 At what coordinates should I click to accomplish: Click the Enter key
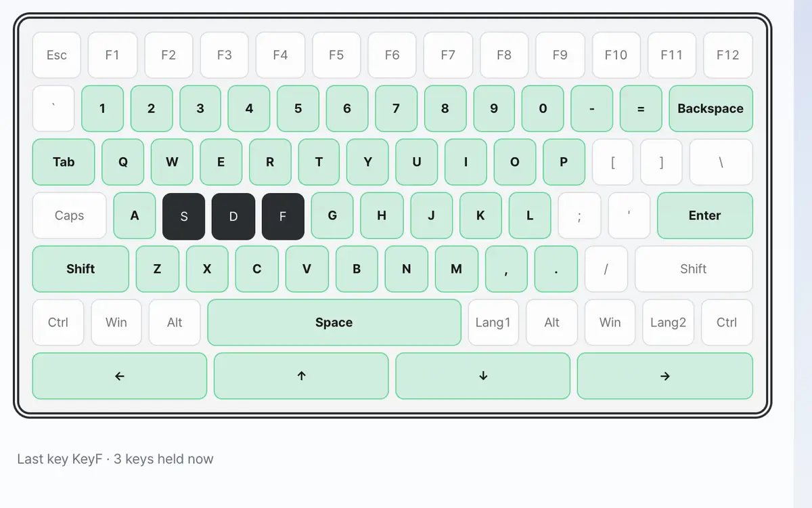point(705,215)
